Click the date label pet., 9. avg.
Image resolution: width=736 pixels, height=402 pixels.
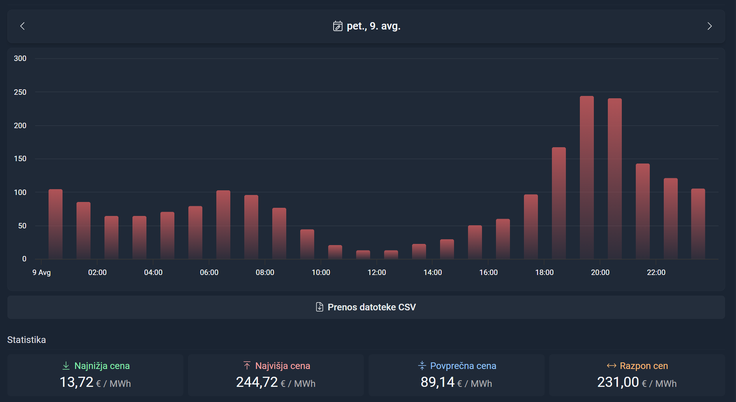373,26
